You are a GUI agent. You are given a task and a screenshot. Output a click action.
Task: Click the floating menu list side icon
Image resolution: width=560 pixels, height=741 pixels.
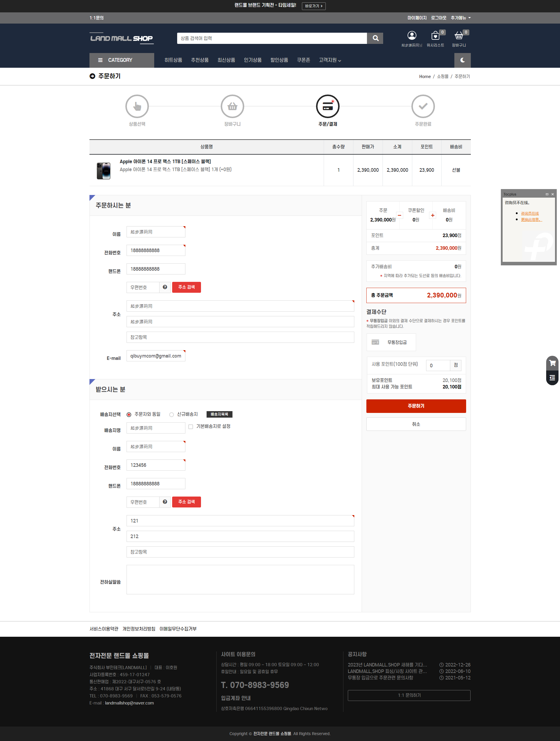point(552,378)
